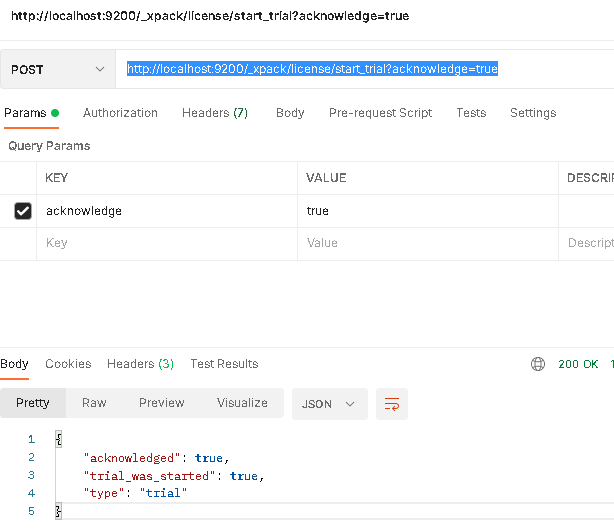This screenshot has height=529, width=614.
Task: Click the 200 OK status
Action: point(578,364)
